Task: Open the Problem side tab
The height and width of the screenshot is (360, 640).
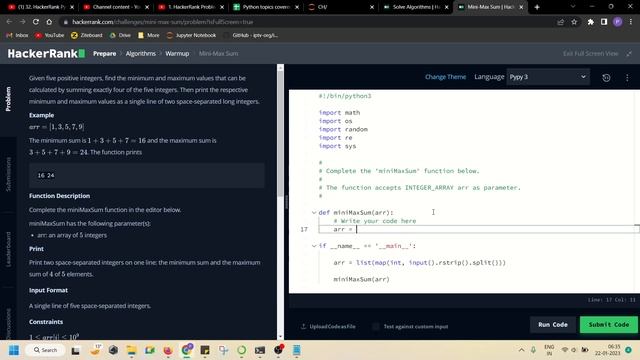Action: 8,99
